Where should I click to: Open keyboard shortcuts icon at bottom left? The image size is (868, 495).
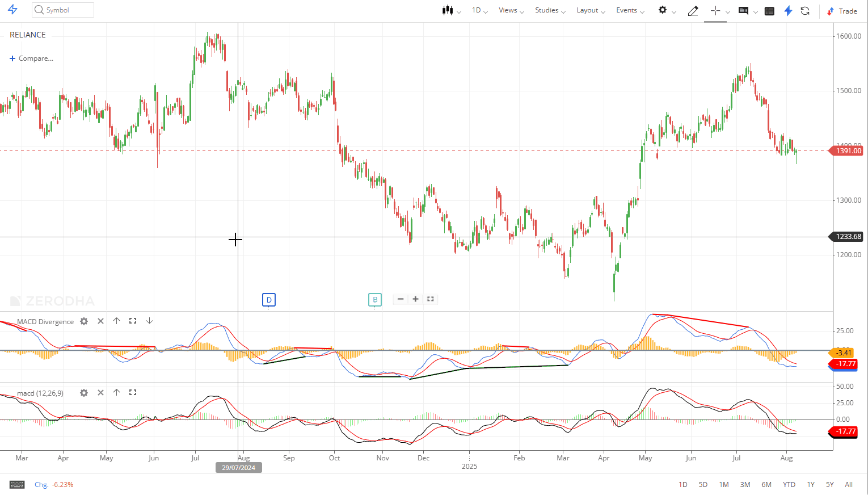[17, 484]
